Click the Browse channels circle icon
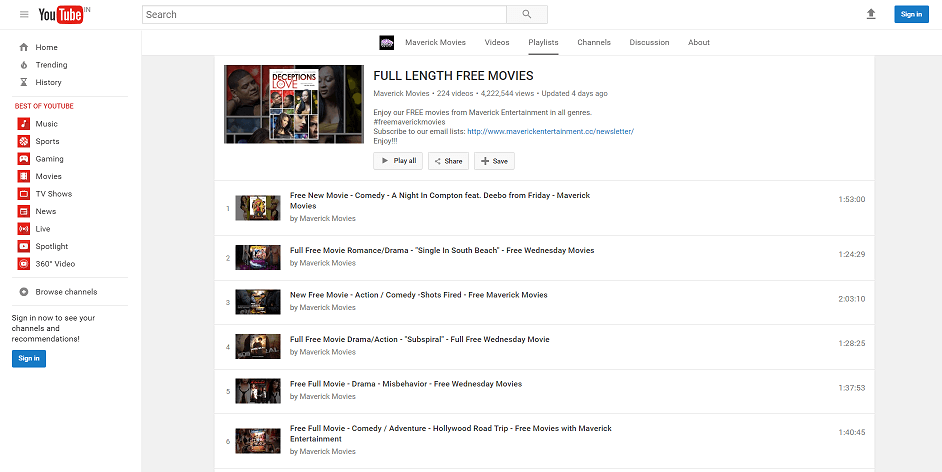This screenshot has width=942, height=472. tap(23, 292)
